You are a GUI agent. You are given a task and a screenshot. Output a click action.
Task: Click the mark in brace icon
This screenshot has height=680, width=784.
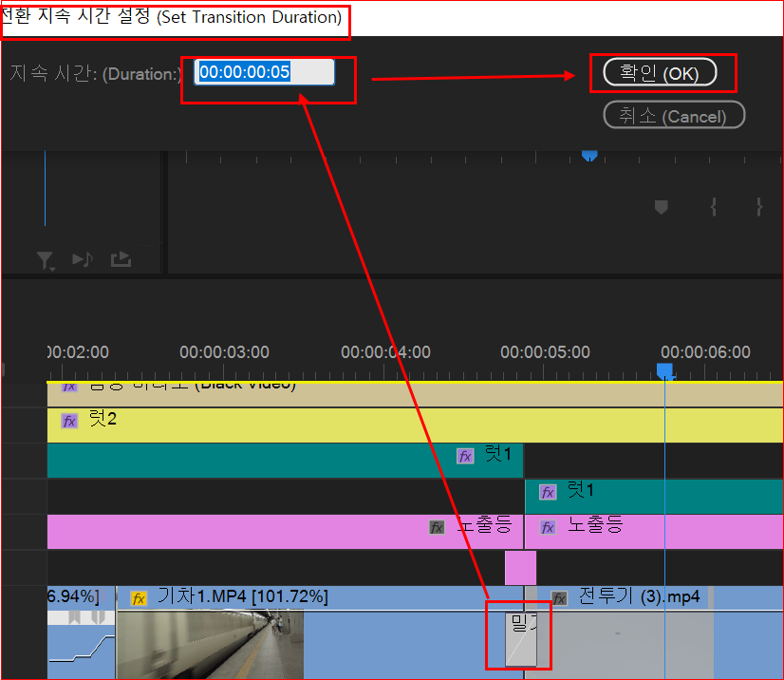714,207
